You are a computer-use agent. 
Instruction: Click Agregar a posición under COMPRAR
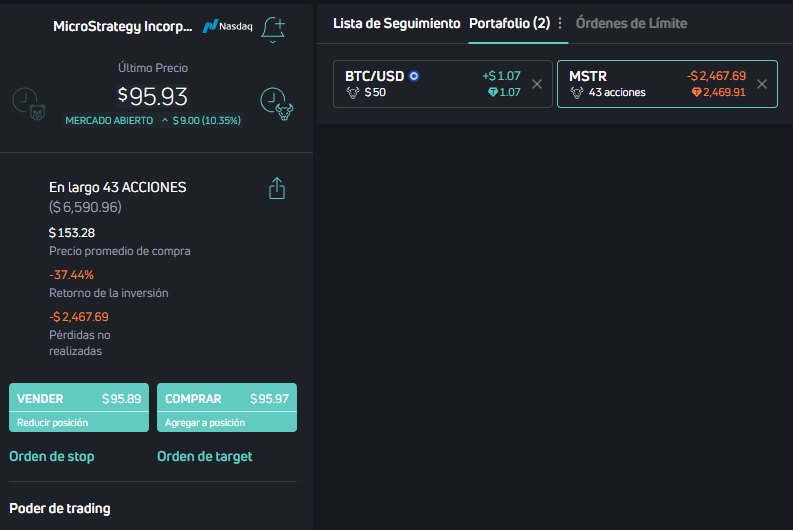(x=205, y=422)
